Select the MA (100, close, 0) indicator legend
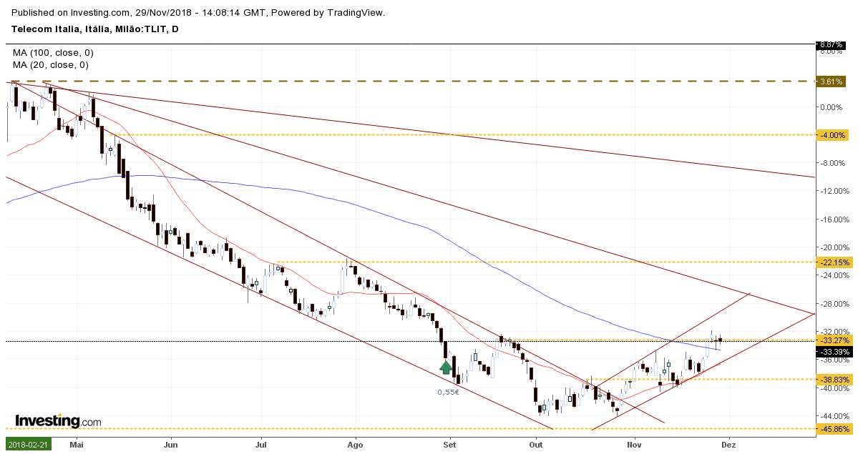Image resolution: width=868 pixels, height=454 pixels. (x=53, y=53)
